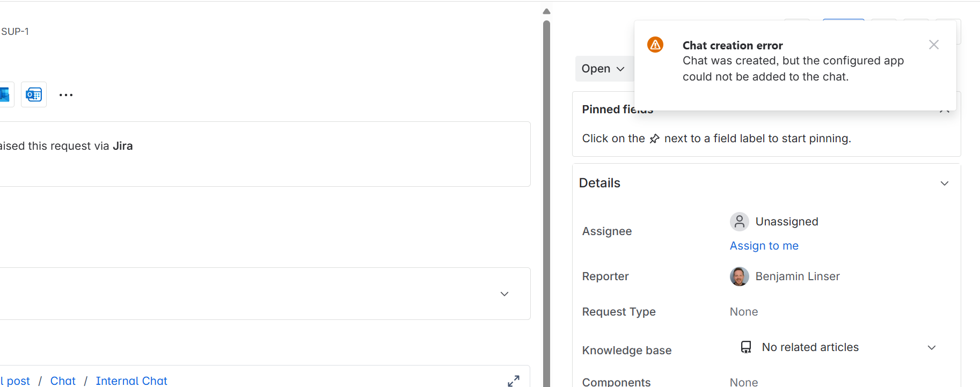Open the SUP-1 issue key link
The height and width of the screenshot is (387, 980).
tap(15, 32)
